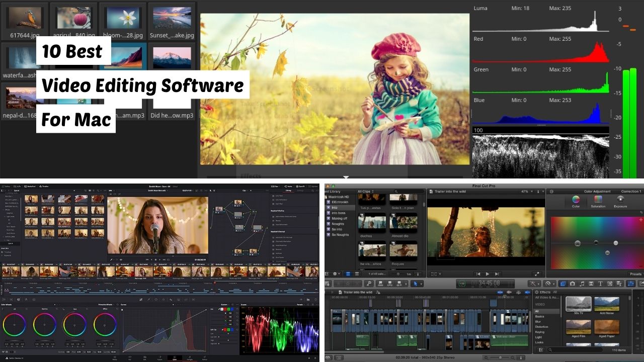Viewport: 644px width, 362px height.
Task: Select the All Video & Audio effects category
Action: point(547,298)
